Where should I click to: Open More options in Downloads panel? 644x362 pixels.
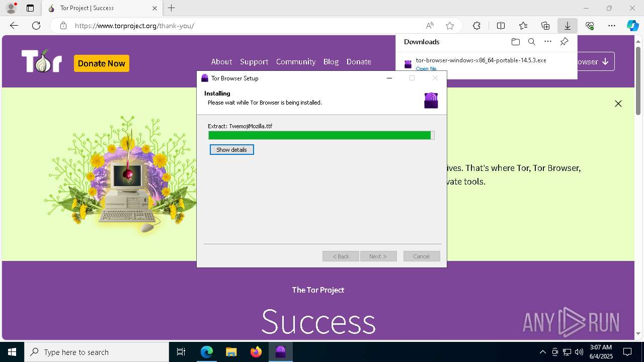548,42
